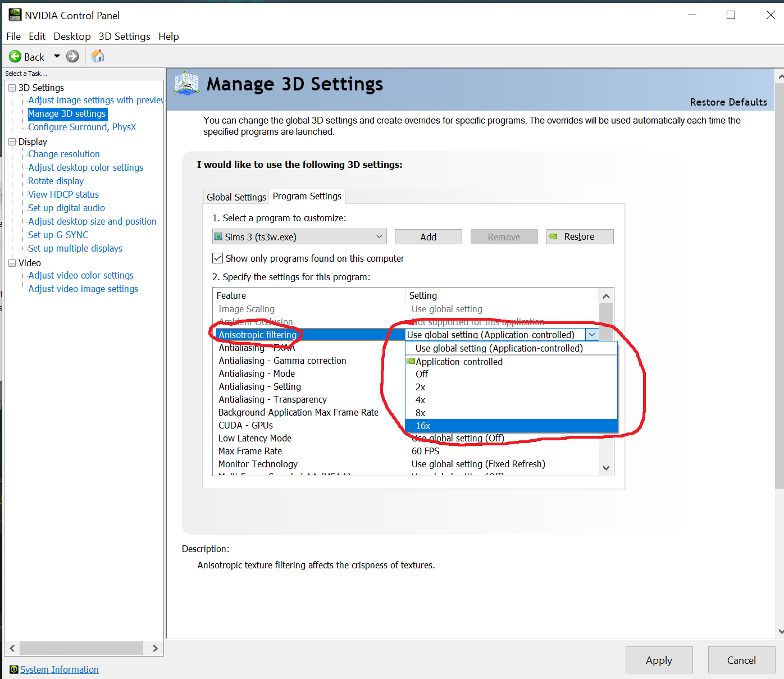784x679 pixels.
Task: Click the Manage 3D Settings header icon
Action: [187, 84]
